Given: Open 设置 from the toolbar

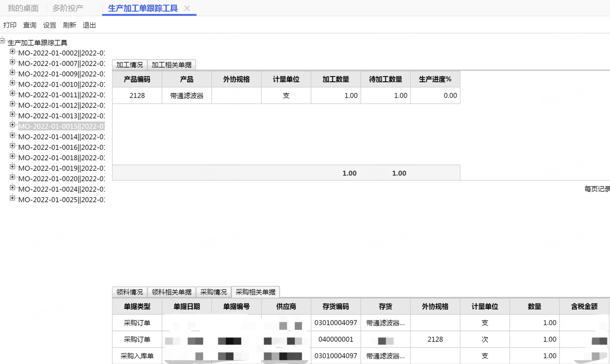Looking at the screenshot, I should 50,25.
